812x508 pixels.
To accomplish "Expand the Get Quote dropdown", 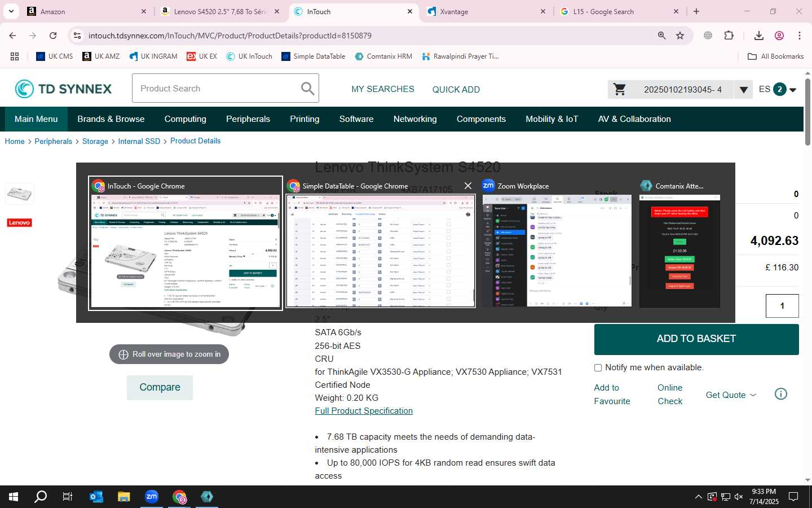I will (x=731, y=395).
